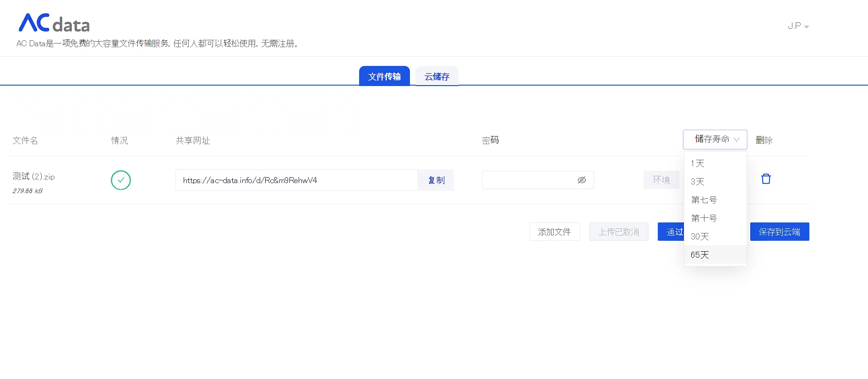Open the J.P user account menu
The image size is (868, 379).
(x=798, y=26)
